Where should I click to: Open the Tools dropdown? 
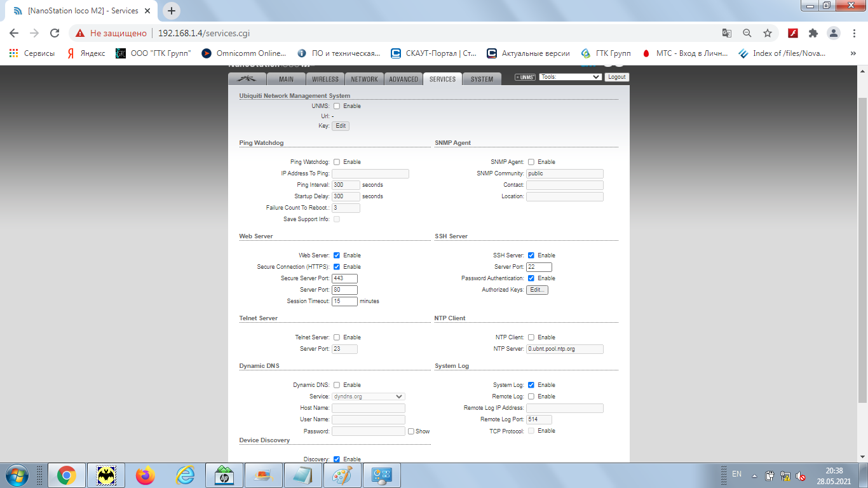pyautogui.click(x=570, y=77)
